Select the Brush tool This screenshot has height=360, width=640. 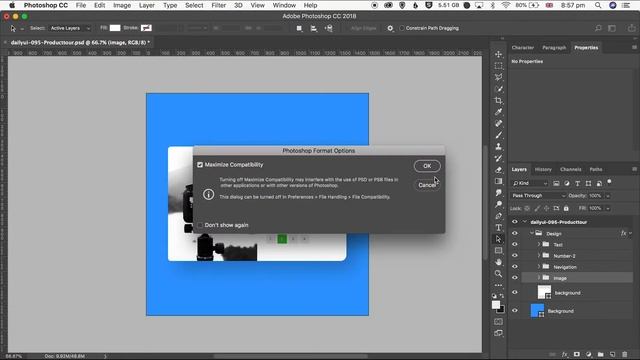click(498, 135)
